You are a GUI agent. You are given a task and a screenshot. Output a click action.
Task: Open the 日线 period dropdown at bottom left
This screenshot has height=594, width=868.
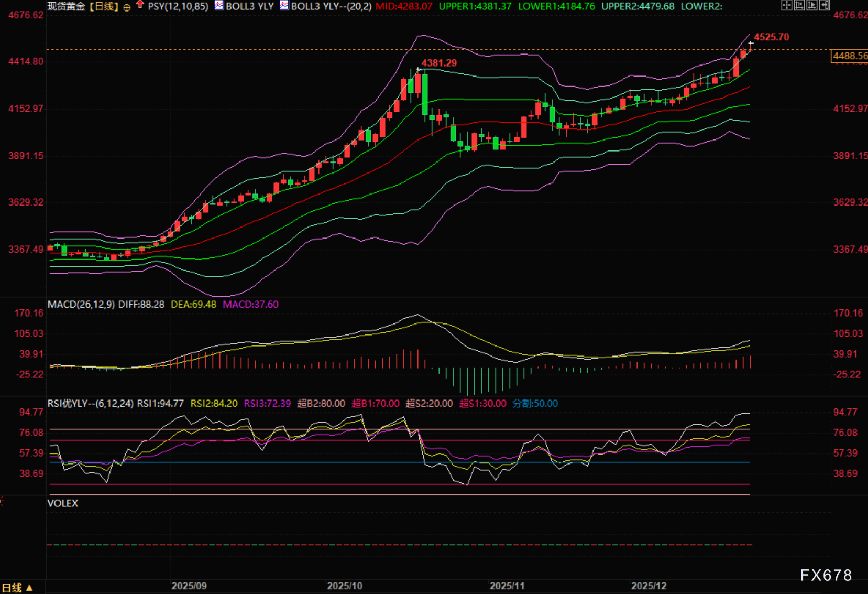pos(17,588)
